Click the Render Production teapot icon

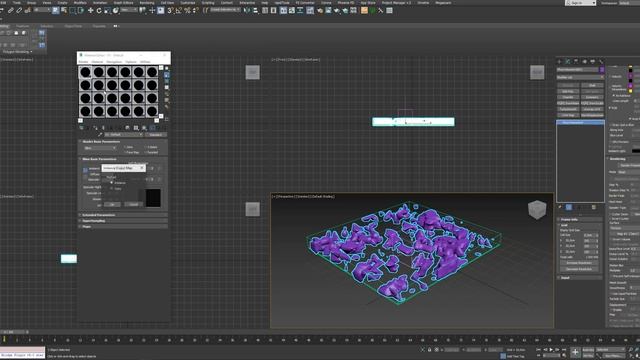pos(337,10)
